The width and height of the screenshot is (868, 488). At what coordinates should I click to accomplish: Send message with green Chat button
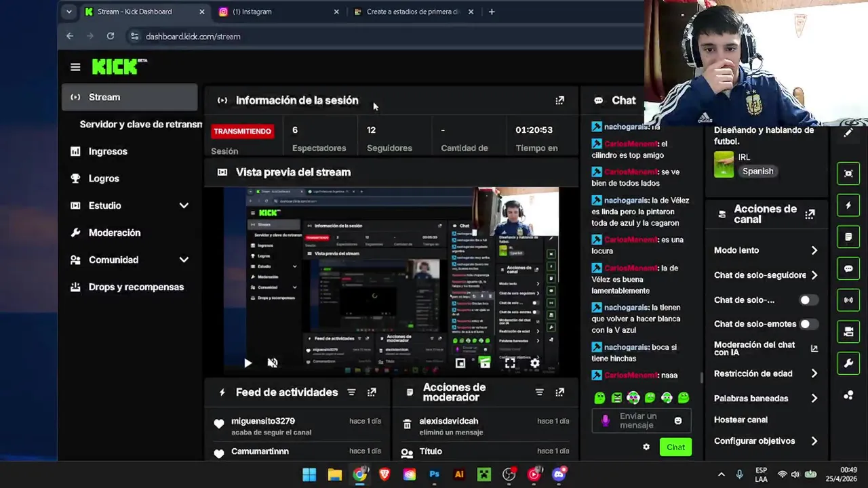coord(675,447)
